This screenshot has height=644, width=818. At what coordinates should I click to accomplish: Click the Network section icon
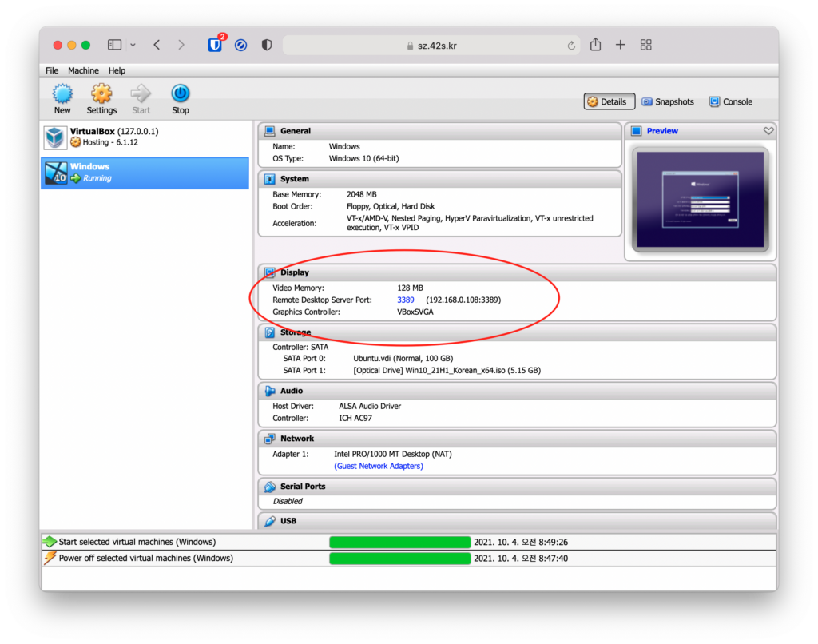270,439
